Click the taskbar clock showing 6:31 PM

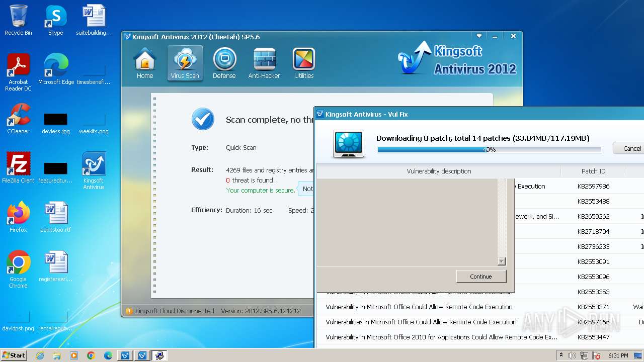[618, 355]
